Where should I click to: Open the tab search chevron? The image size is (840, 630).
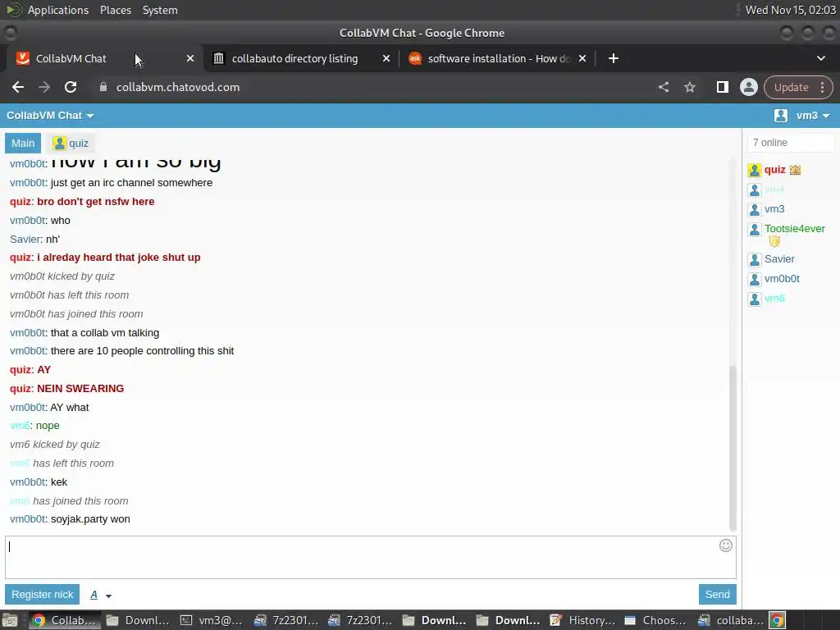820,58
